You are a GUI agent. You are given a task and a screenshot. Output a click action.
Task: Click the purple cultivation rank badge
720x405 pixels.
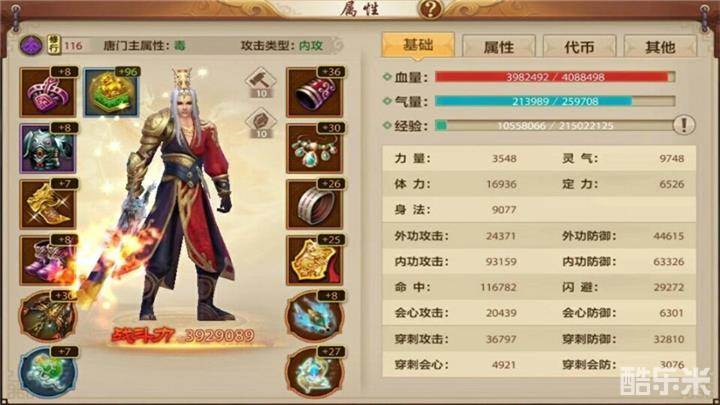click(31, 45)
